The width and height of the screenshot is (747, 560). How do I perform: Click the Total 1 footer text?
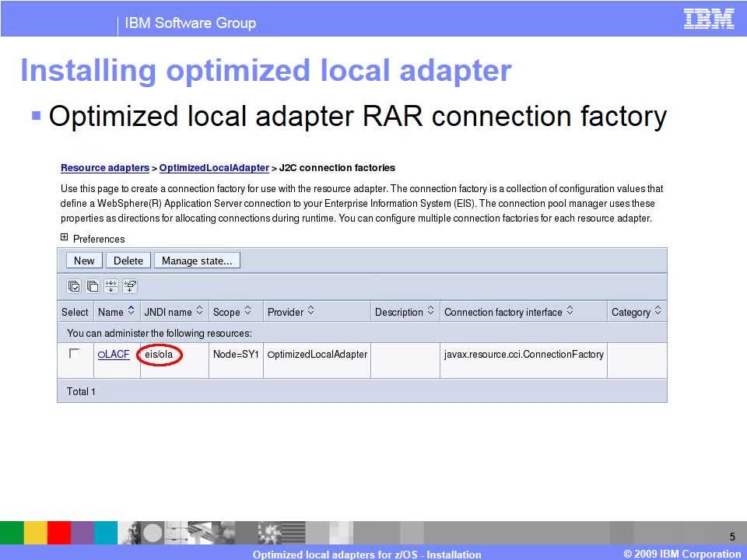[81, 391]
